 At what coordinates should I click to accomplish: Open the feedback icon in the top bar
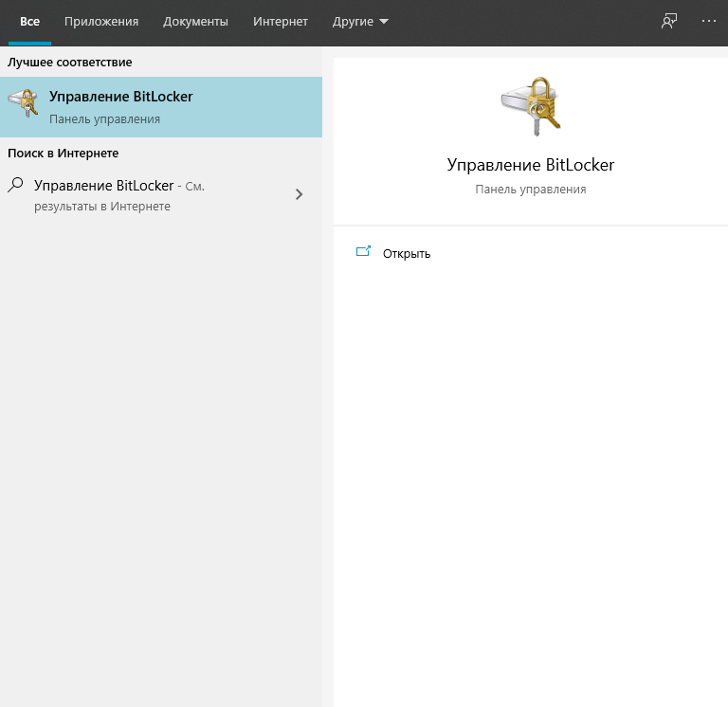[x=669, y=21]
